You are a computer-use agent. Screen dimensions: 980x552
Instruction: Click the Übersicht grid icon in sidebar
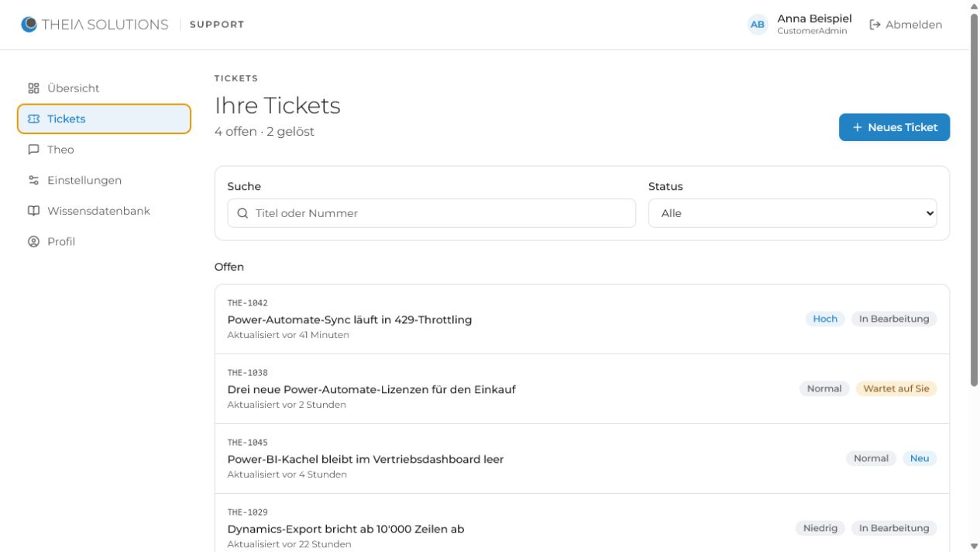(x=33, y=88)
